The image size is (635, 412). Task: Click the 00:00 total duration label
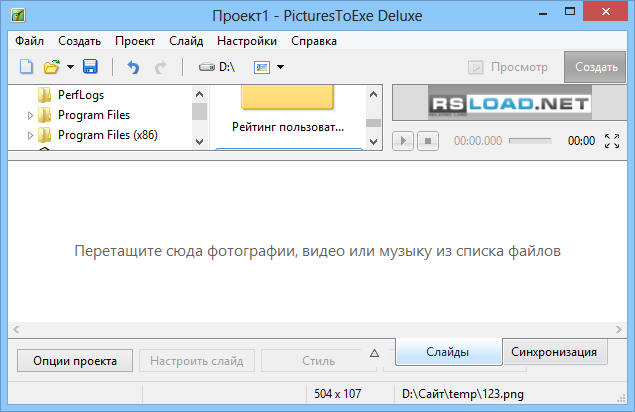click(581, 141)
